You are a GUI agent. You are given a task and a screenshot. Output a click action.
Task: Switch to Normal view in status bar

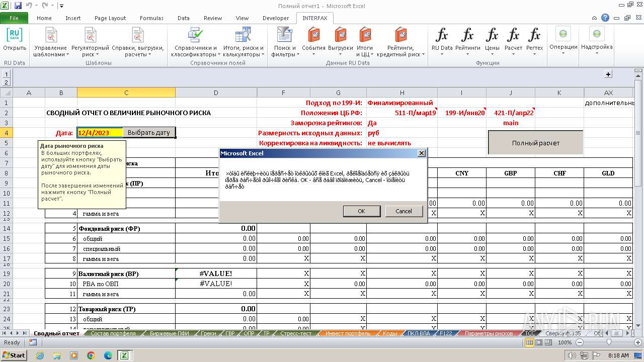(x=529, y=342)
